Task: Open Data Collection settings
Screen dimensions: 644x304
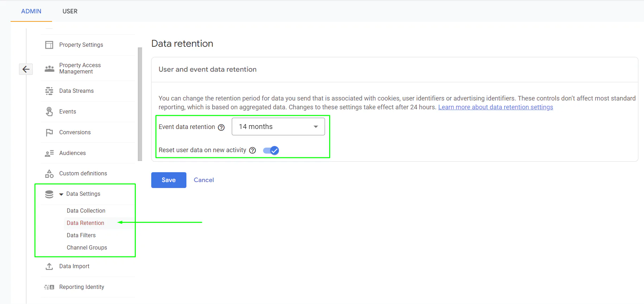Action: pos(86,211)
